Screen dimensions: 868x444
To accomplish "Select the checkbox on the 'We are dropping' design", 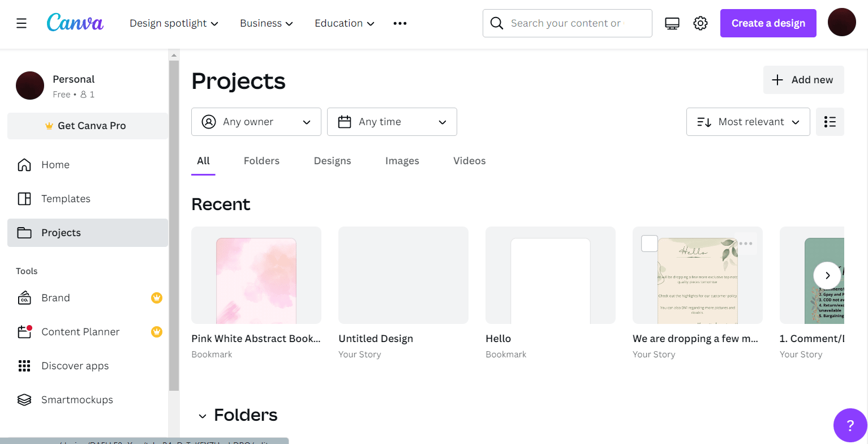I will tap(649, 243).
